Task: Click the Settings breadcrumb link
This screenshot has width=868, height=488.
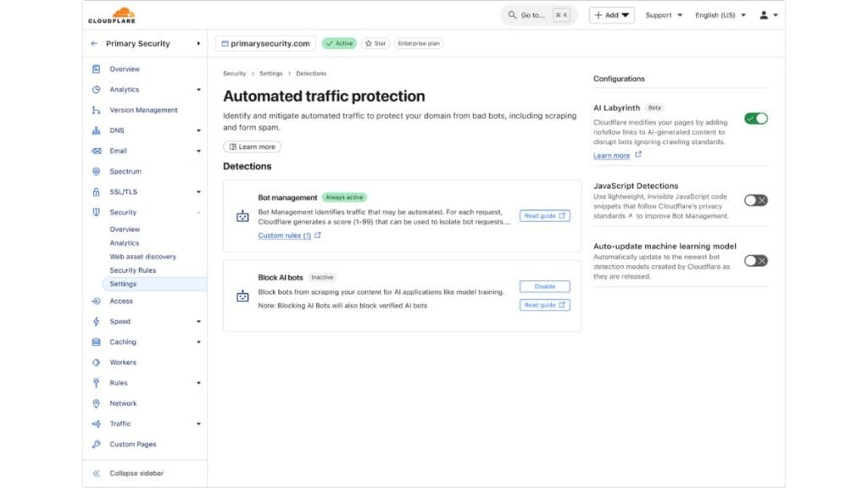Action: (x=270, y=74)
